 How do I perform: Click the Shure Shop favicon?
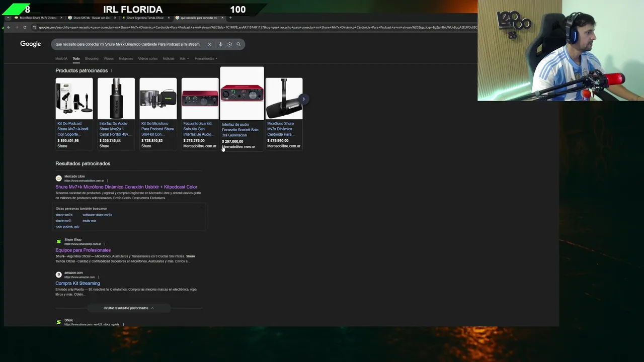(x=58, y=242)
